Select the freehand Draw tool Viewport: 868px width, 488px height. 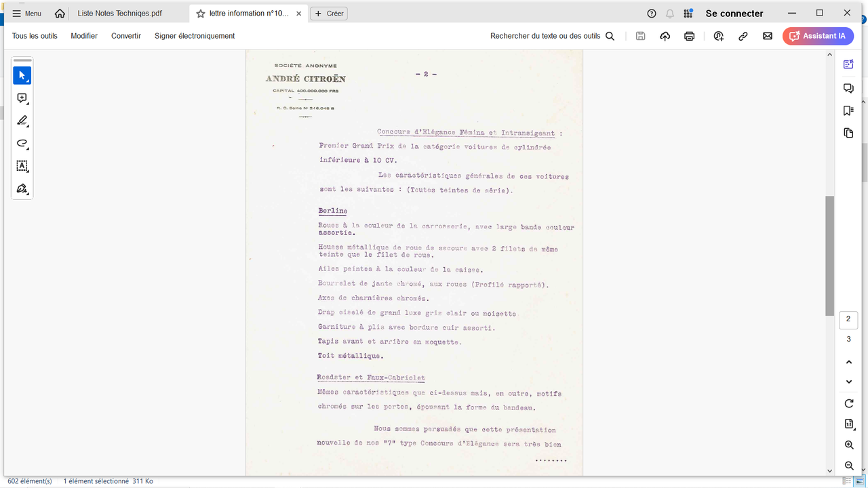22,143
